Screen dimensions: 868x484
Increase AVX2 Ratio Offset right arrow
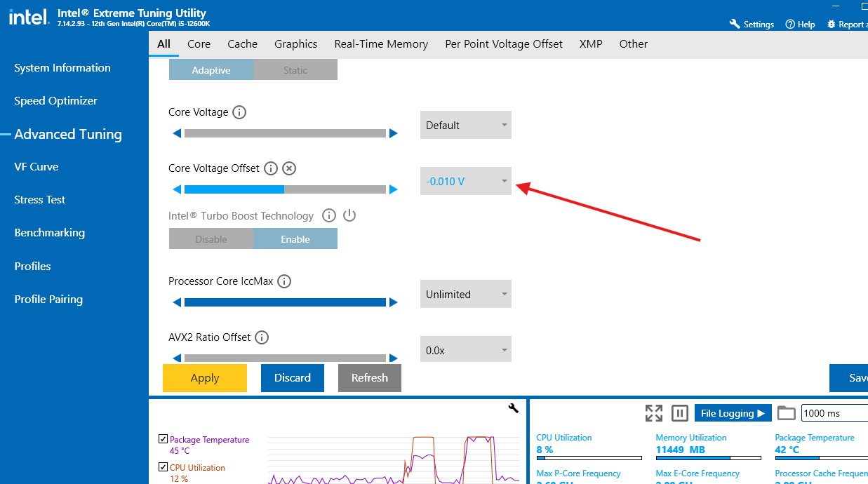394,358
